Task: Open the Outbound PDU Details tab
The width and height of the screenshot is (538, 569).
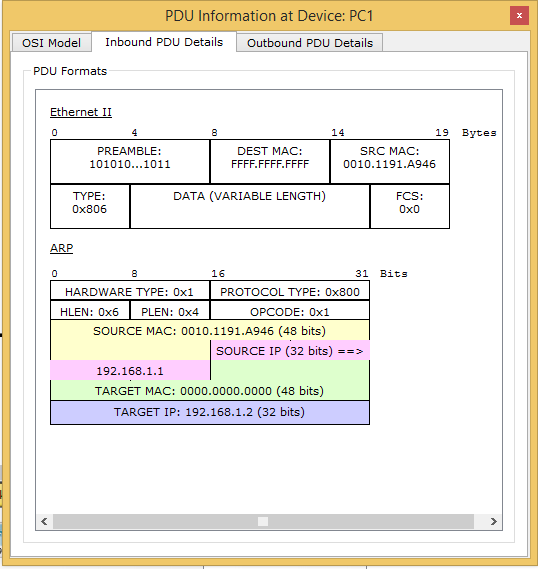Action: click(x=309, y=43)
